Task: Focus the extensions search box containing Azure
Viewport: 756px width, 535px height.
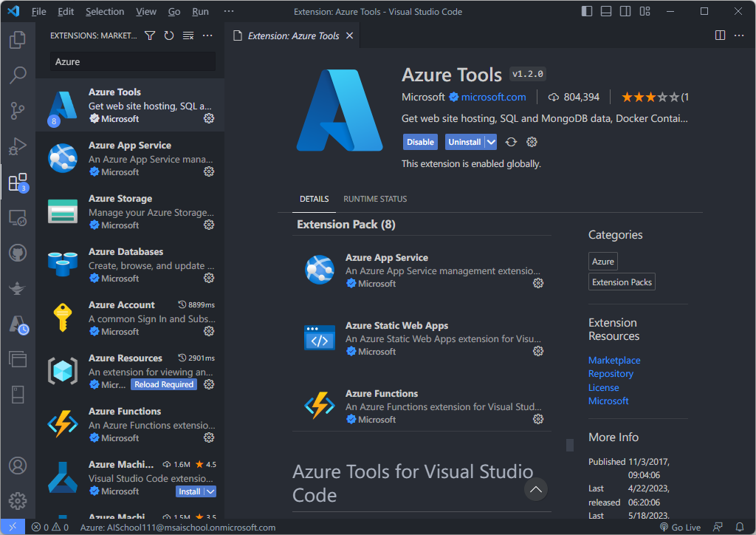Action: (x=133, y=62)
